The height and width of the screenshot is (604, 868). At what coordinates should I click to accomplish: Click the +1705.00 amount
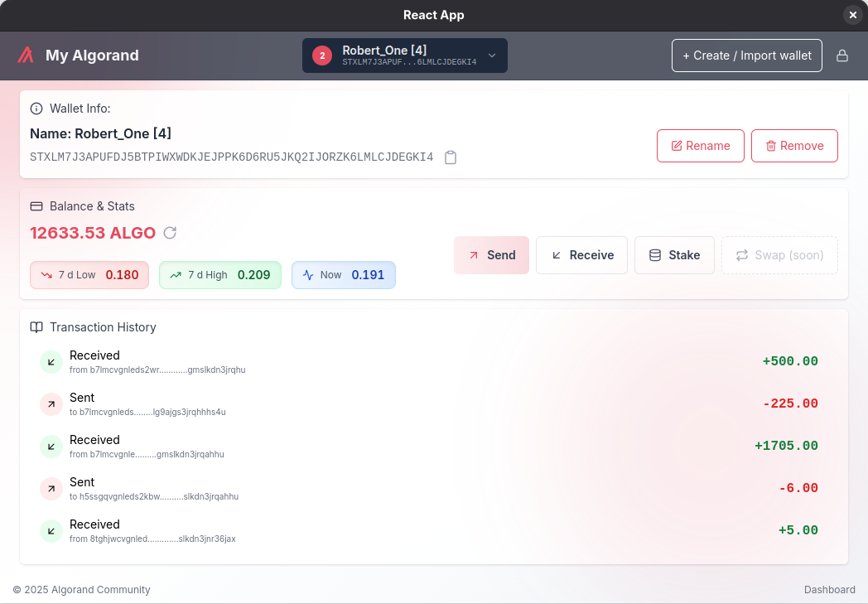[x=786, y=446]
